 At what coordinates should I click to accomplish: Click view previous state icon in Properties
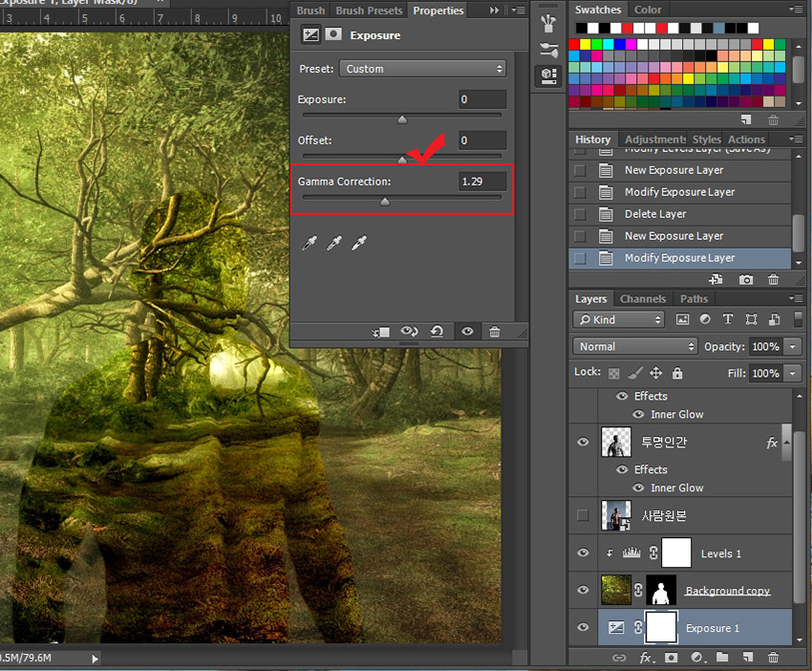tap(409, 331)
